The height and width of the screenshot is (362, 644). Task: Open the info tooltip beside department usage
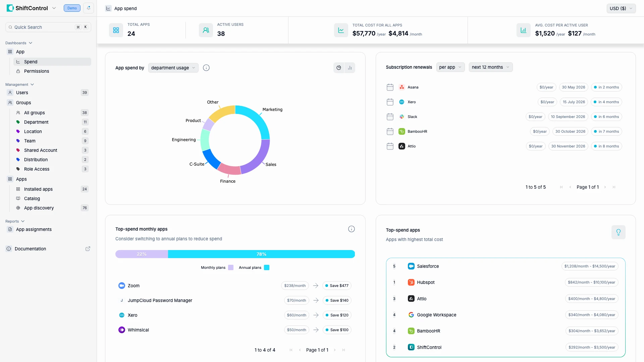click(x=206, y=68)
